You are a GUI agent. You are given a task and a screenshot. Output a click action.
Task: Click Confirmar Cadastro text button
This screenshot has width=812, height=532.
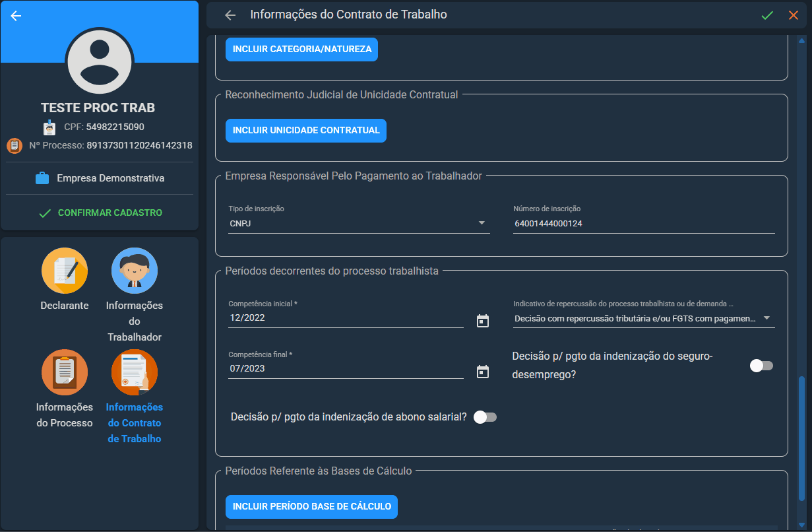(x=110, y=213)
